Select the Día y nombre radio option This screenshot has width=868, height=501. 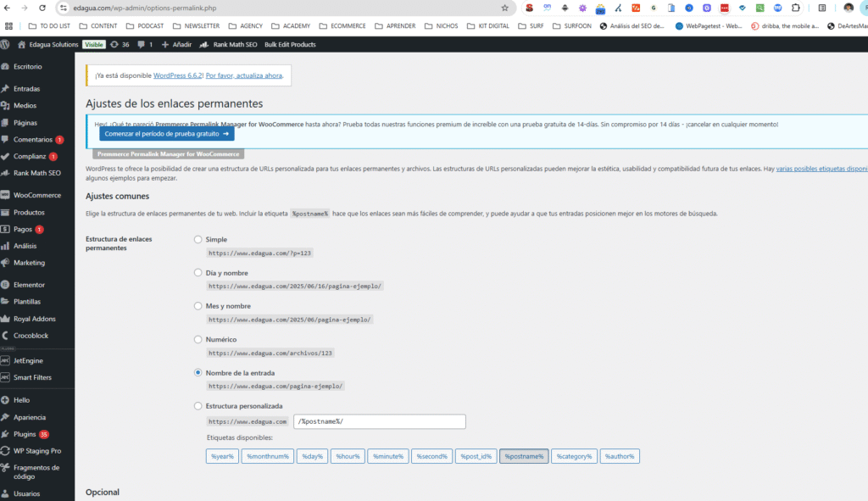point(198,273)
